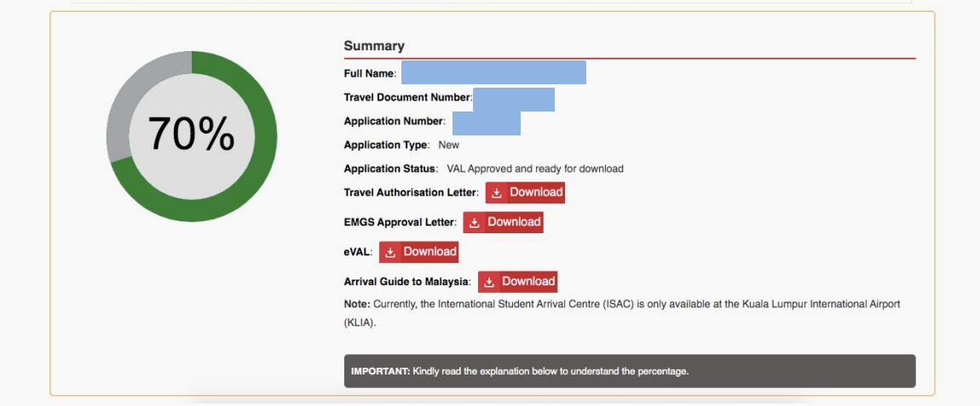Click the EMGS Approval Letter label
The image size is (980, 406).
click(400, 223)
